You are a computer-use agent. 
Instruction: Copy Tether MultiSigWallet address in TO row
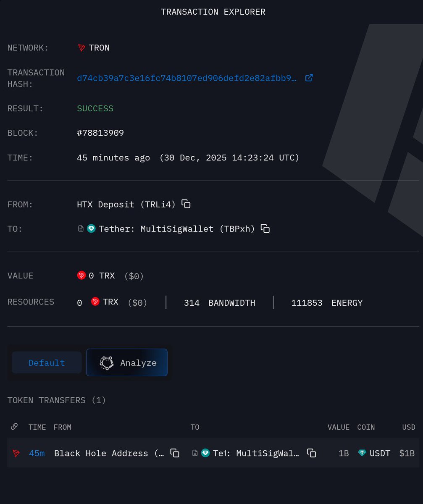[x=265, y=228]
